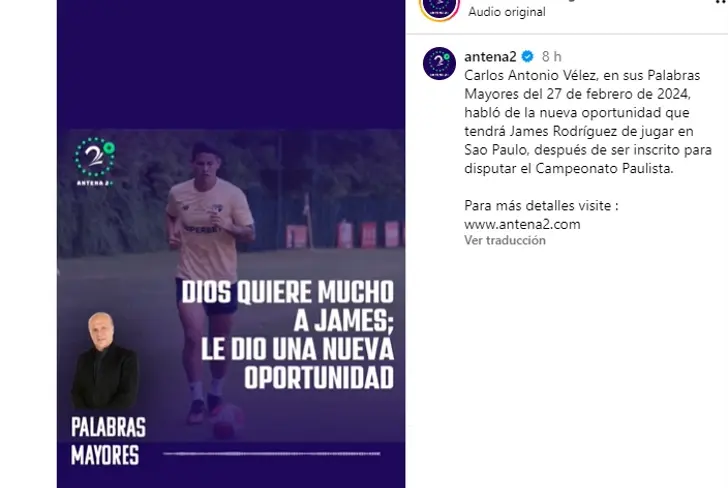
Task: Click the Palabras Mayores title in video
Action: click(108, 441)
